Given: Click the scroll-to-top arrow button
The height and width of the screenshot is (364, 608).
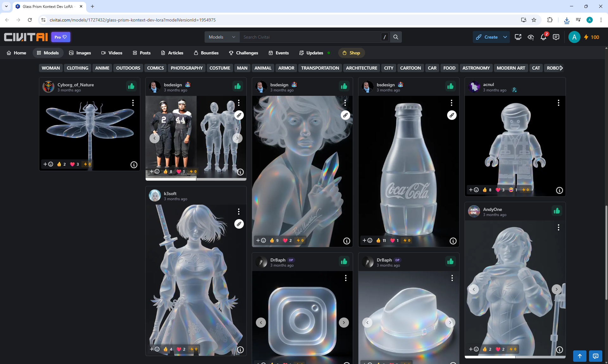Looking at the screenshot, I should pyautogui.click(x=579, y=356).
